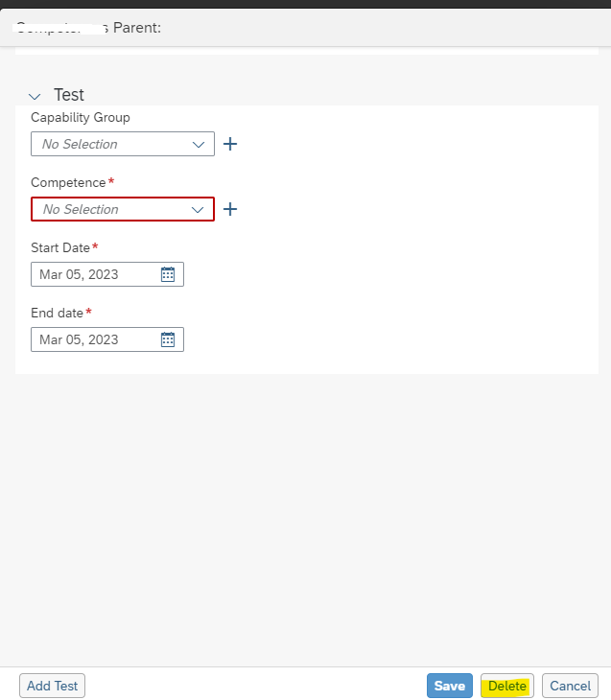
Task: Click the Start Date text field
Action: tap(107, 274)
